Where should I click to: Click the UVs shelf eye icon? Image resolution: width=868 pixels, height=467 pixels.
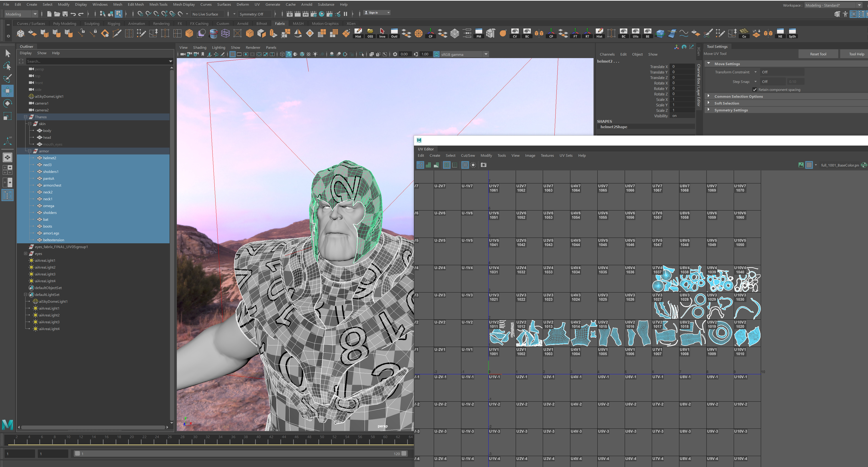click(x=635, y=33)
